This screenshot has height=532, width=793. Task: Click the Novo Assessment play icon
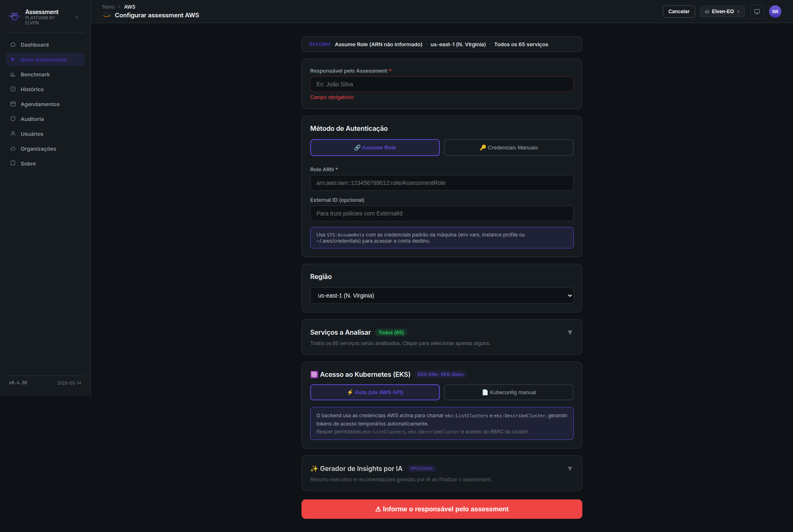tap(13, 59)
